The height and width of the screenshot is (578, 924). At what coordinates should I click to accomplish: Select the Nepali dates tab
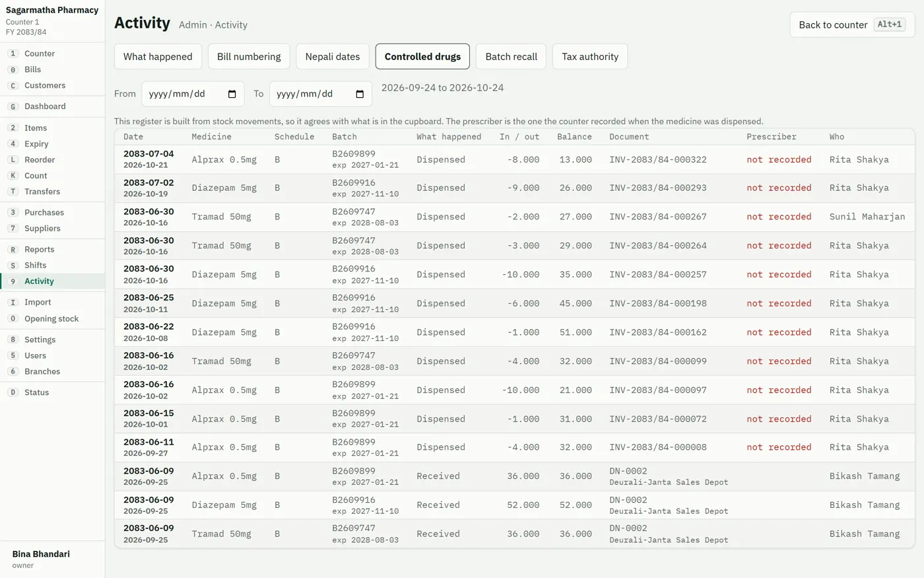333,56
